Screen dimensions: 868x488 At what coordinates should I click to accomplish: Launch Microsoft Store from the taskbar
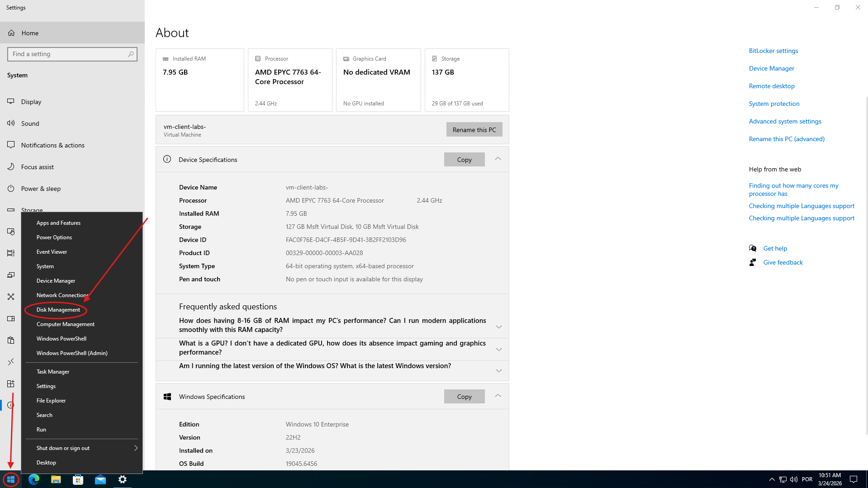pos(78,479)
